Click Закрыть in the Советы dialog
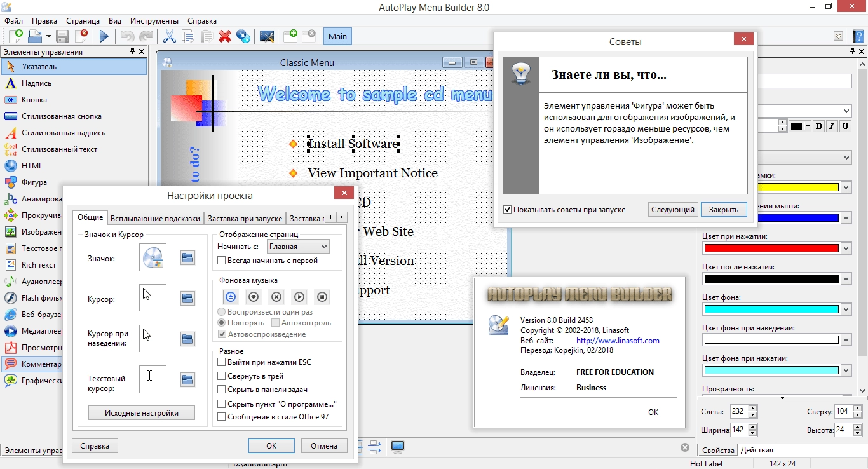The image size is (868, 469). pos(724,209)
